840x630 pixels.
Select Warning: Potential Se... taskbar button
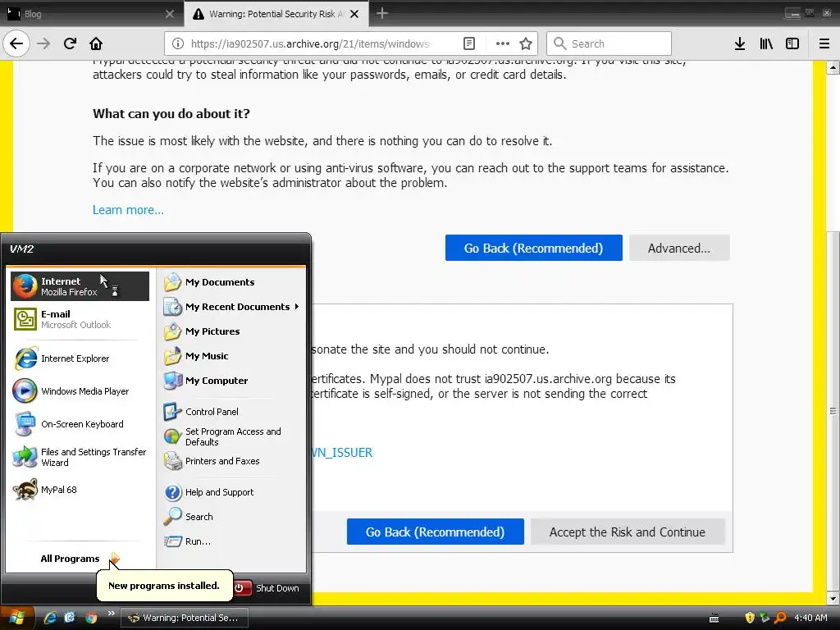[185, 618]
